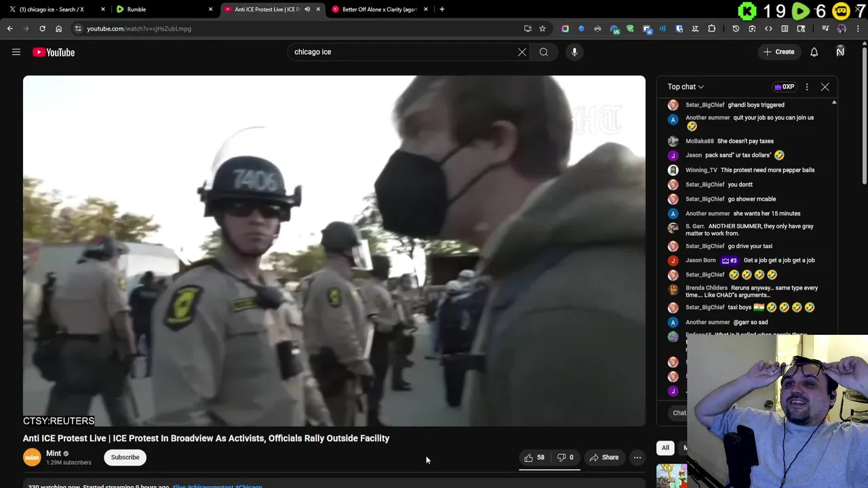Image resolution: width=868 pixels, height=488 pixels.
Task: Open the browser three-dot menu
Action: coord(859,28)
